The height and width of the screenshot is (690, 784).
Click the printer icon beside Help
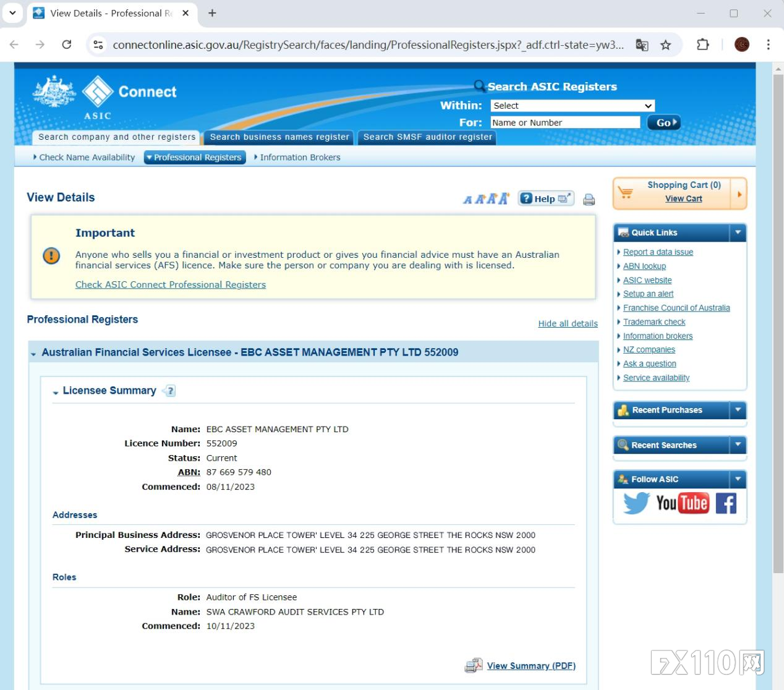(x=589, y=199)
